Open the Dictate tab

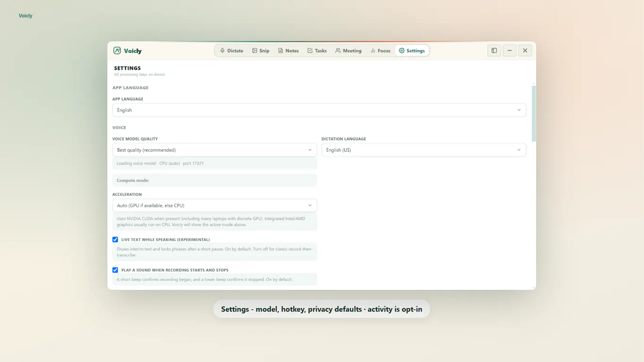tap(231, 50)
